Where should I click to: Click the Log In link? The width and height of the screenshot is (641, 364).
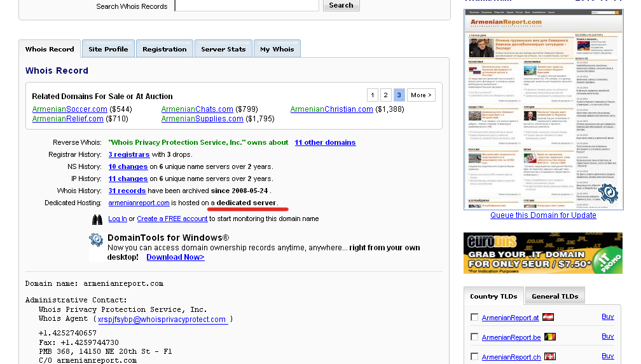tap(117, 219)
